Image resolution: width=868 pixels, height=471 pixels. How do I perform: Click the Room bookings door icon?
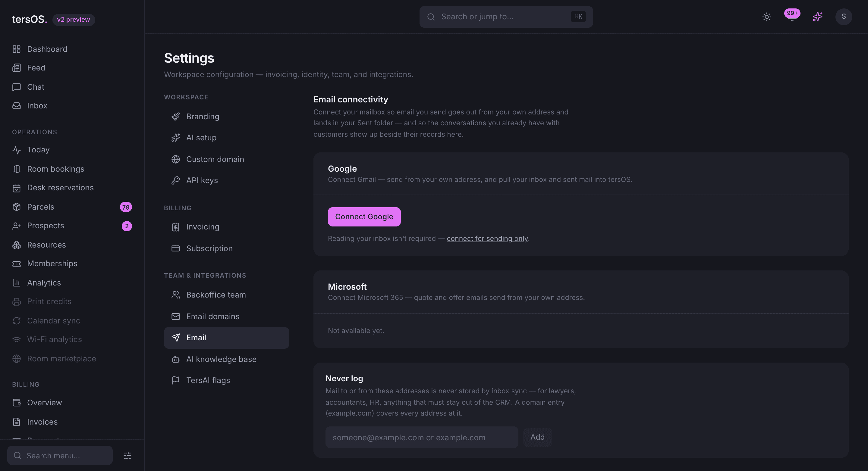tap(17, 169)
